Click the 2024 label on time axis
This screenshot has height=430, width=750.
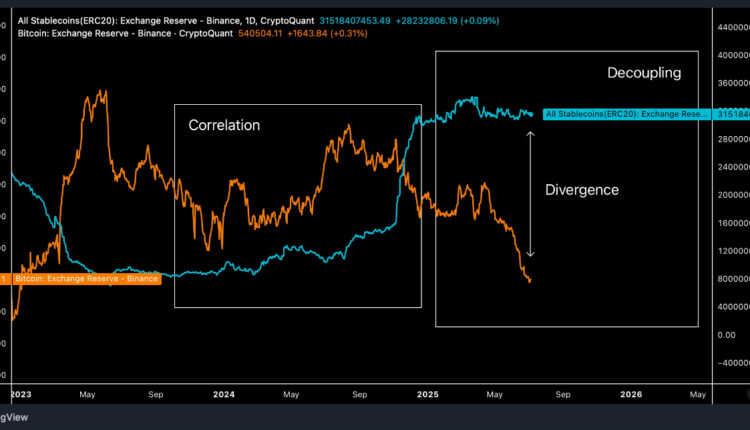point(224,395)
